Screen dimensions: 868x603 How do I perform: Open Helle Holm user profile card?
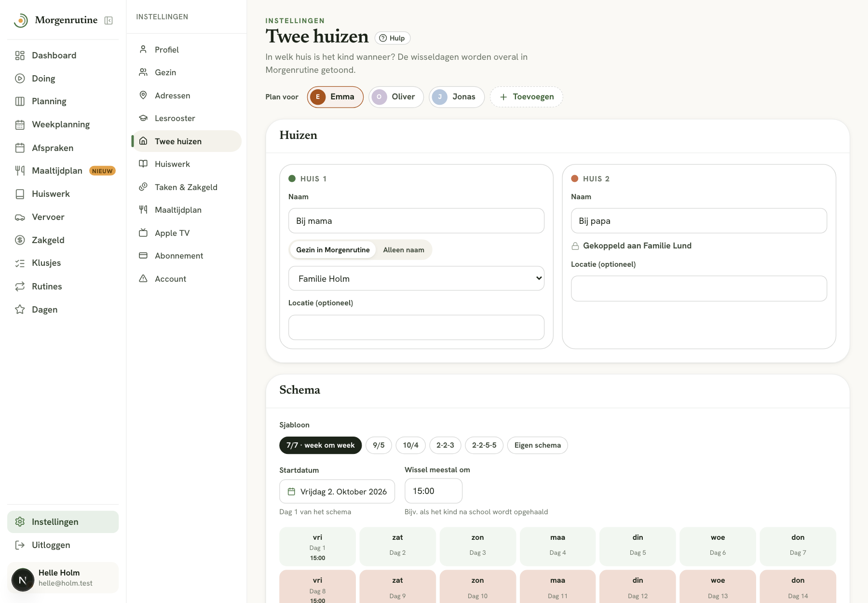(63, 578)
